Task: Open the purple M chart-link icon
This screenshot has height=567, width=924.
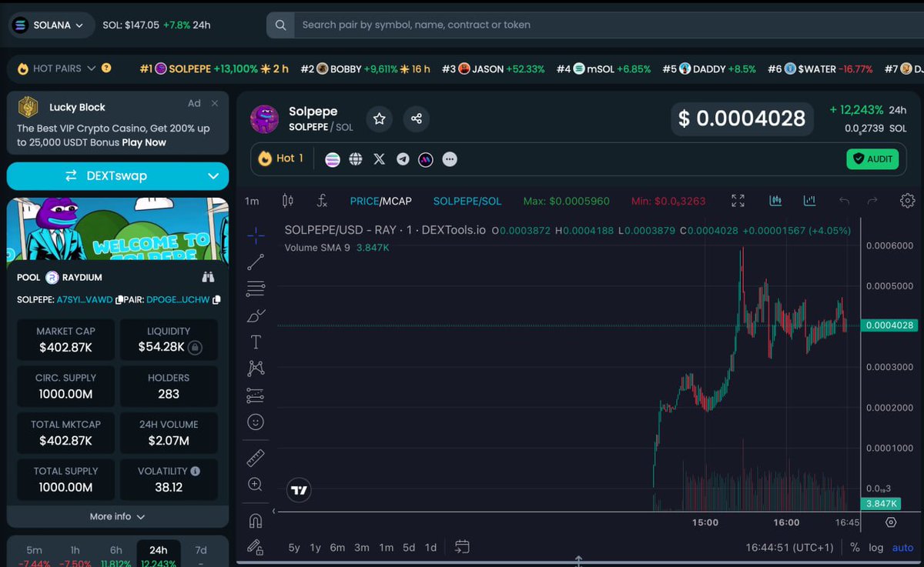Action: tap(426, 159)
